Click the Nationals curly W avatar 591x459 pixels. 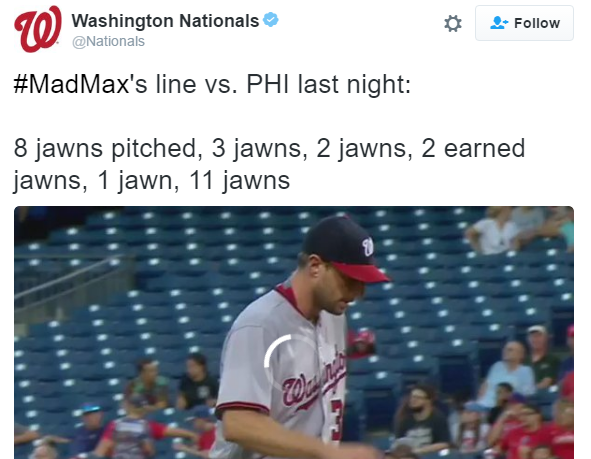(37, 29)
